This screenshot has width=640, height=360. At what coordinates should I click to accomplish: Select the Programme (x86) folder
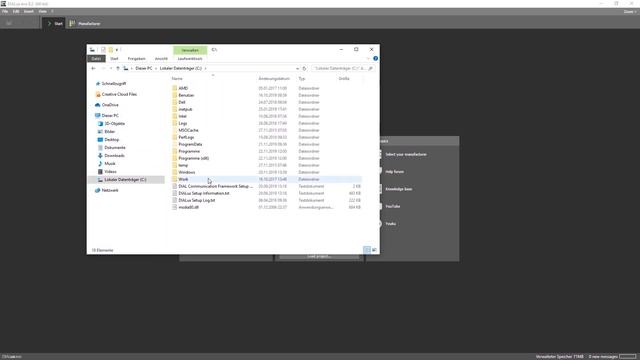[x=193, y=158]
